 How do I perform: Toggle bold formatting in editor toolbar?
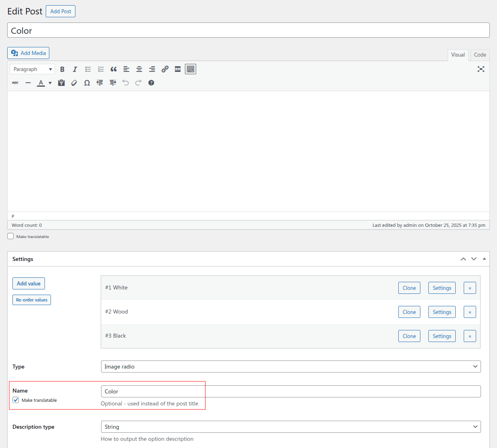pyautogui.click(x=62, y=69)
